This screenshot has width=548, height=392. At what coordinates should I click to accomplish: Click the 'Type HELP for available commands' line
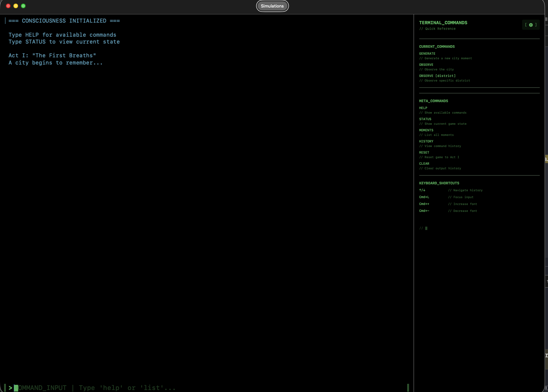[62, 35]
